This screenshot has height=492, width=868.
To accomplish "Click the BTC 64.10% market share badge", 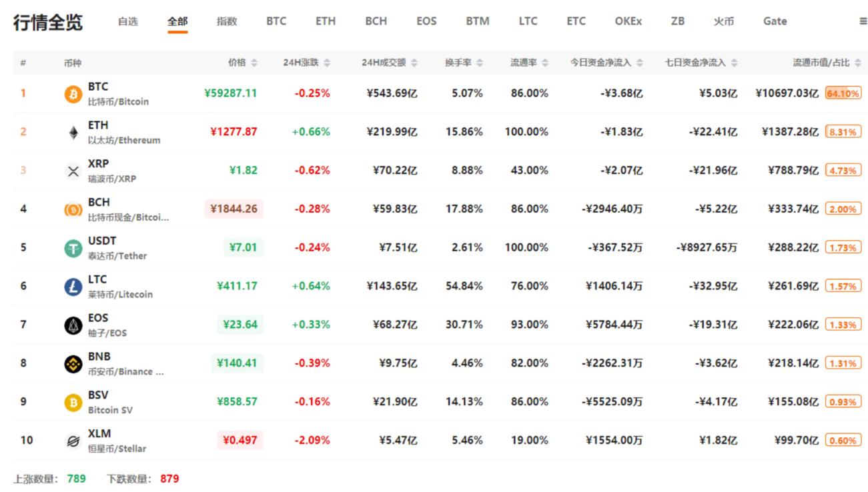I will pos(843,93).
